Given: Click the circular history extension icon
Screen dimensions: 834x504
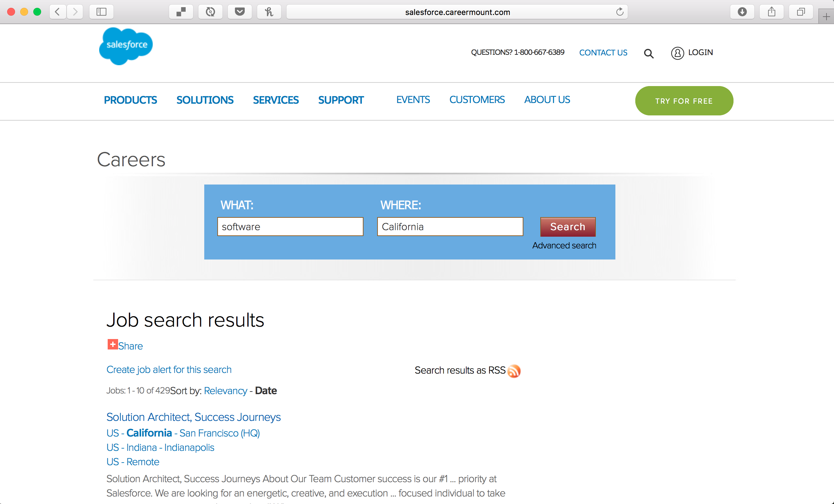Looking at the screenshot, I should [x=210, y=12].
